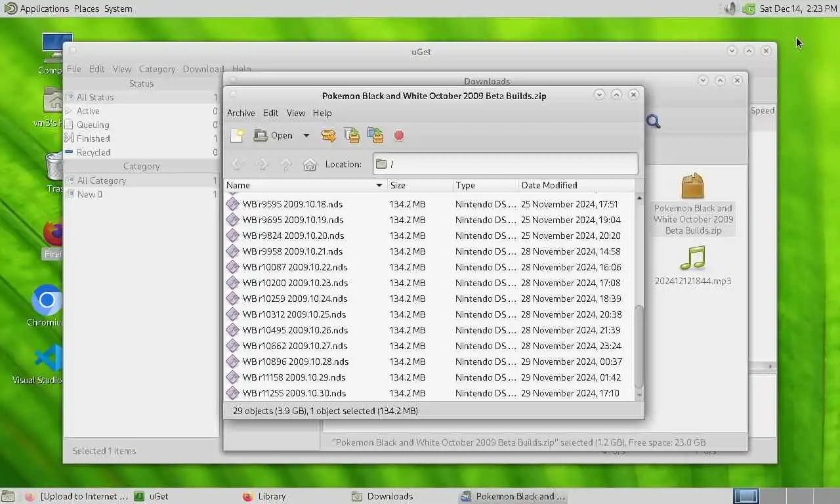Open the File menu in uGet
840x504 pixels.
(74, 69)
